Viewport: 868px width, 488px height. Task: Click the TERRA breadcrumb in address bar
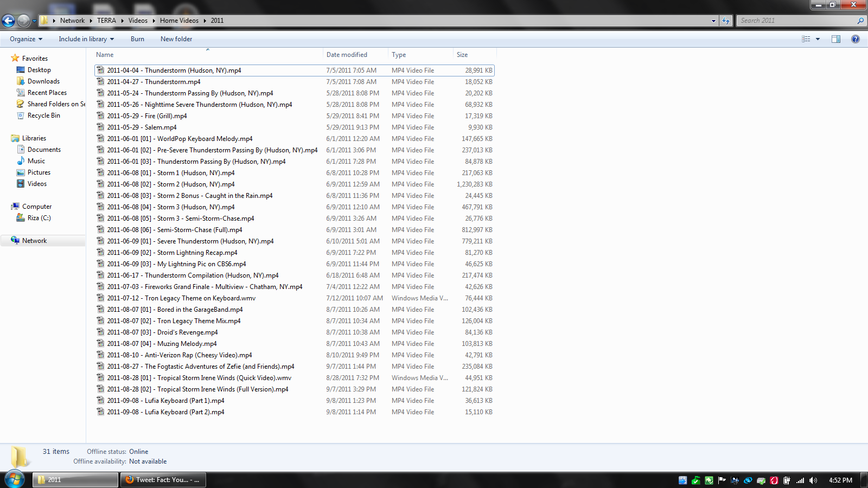[106, 21]
